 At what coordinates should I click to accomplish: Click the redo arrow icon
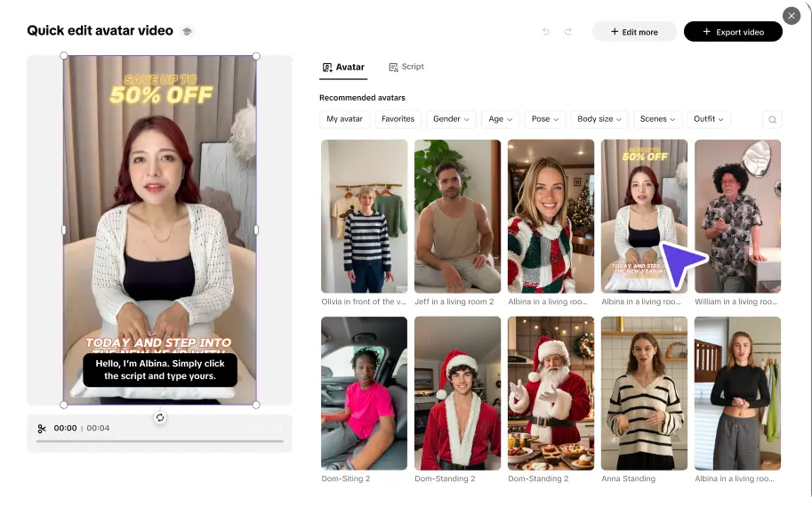[568, 32]
